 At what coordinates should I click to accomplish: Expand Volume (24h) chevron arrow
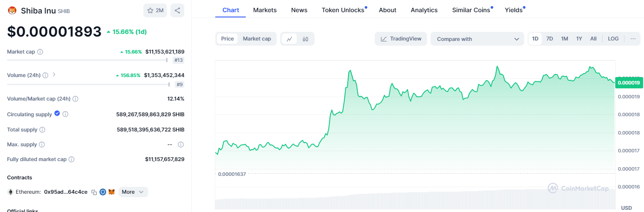(x=54, y=75)
